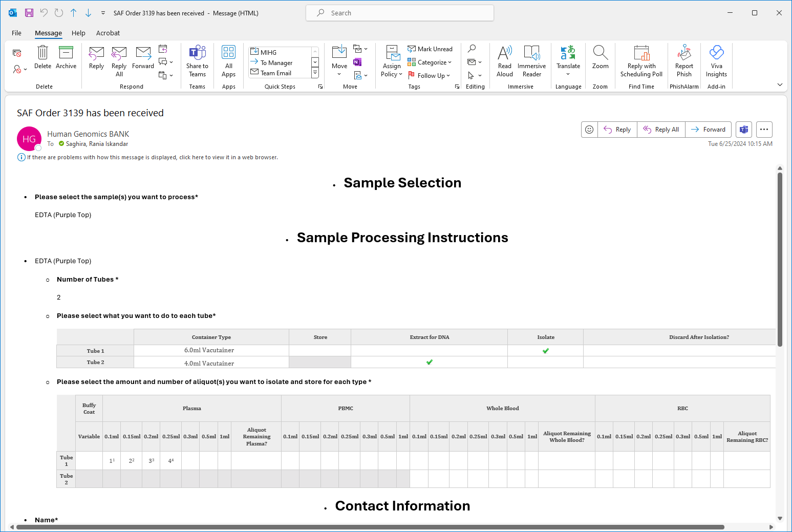Viewport: 792px width, 532px height.
Task: Share the email to Teams
Action: click(197, 61)
